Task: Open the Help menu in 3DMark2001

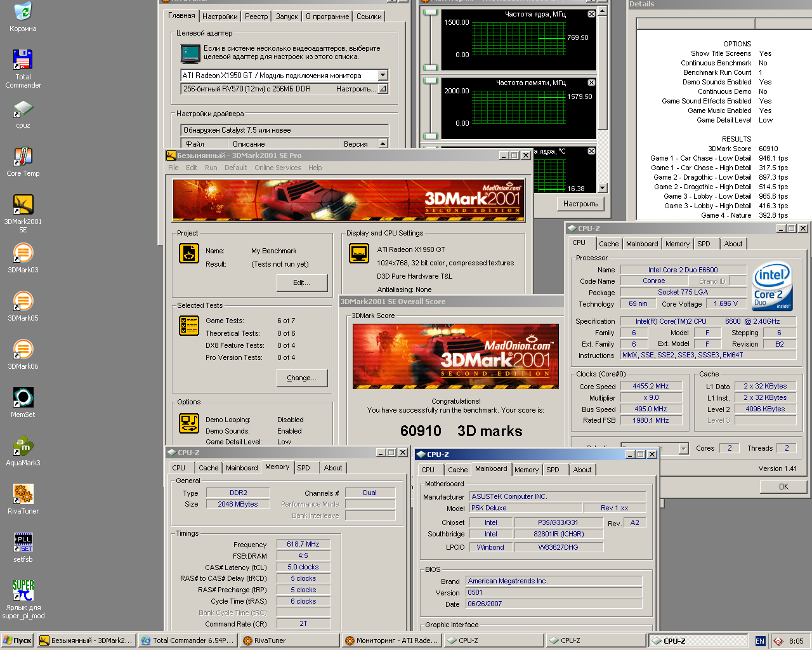Action: click(315, 168)
